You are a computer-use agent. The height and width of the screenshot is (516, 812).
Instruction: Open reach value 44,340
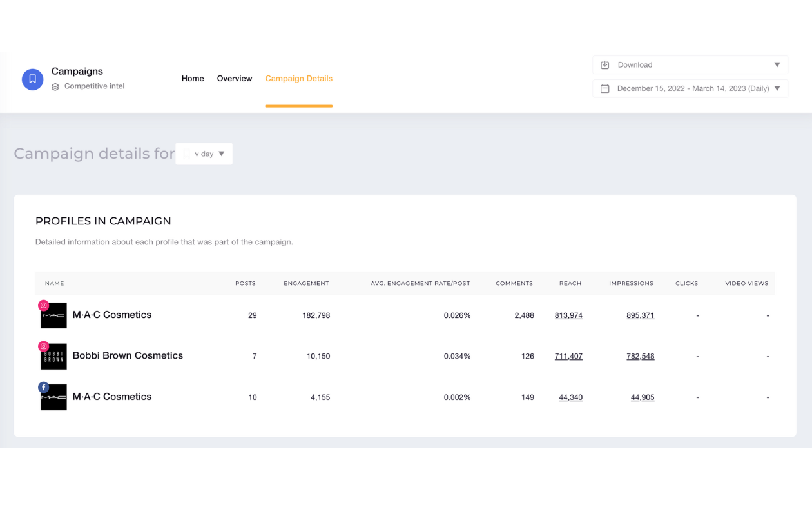click(570, 397)
